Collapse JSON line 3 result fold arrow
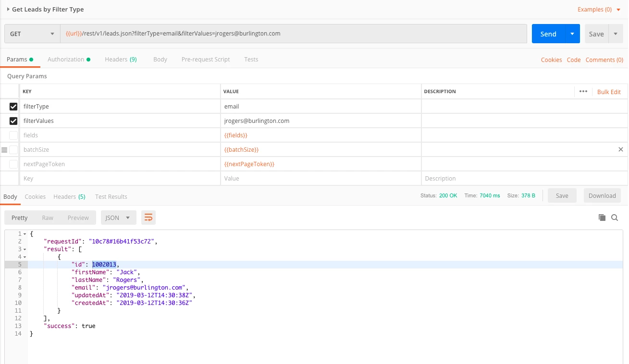 pos(25,249)
